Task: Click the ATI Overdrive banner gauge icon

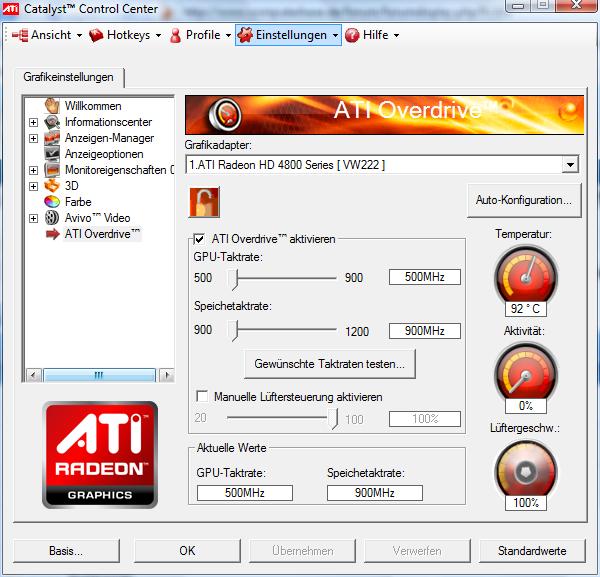Action: coord(225,114)
